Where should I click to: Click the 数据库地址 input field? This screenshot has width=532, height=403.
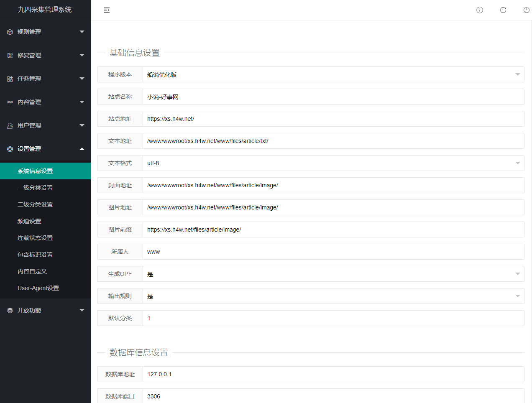point(333,374)
